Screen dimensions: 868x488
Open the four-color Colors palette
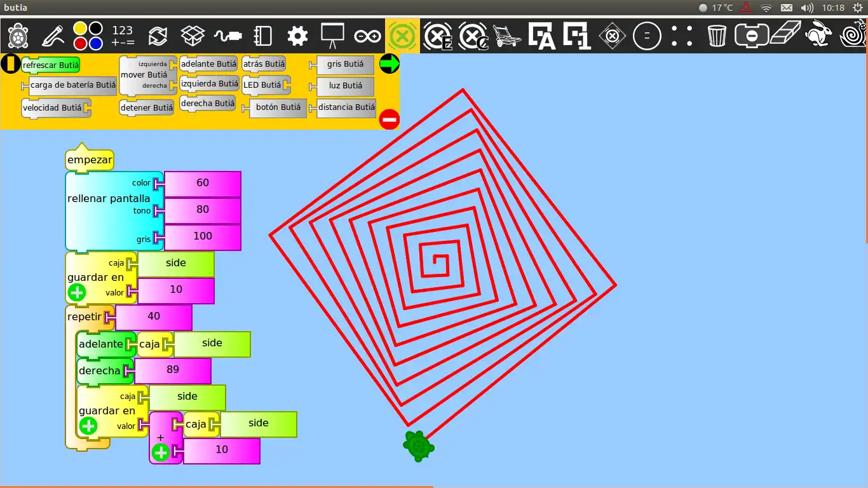(x=88, y=36)
